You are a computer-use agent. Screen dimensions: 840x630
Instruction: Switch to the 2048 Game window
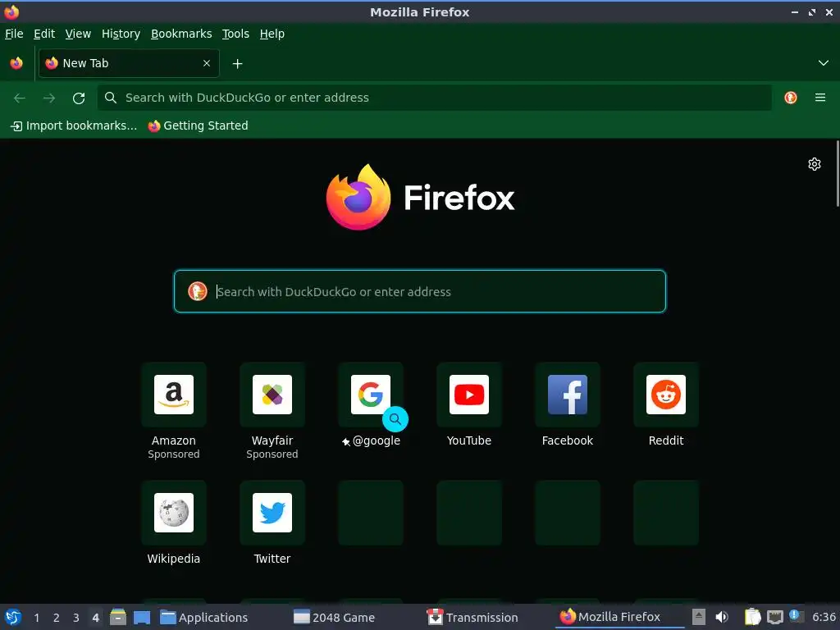pos(335,617)
